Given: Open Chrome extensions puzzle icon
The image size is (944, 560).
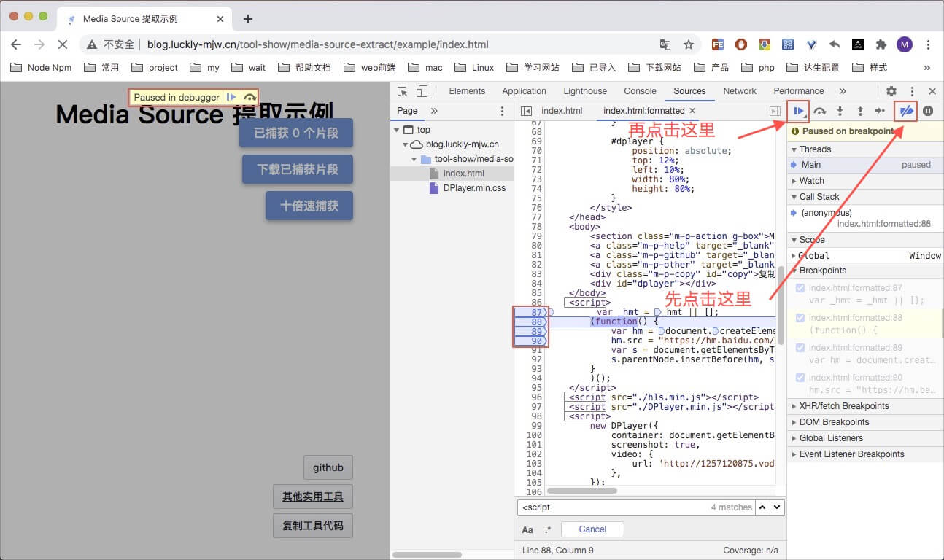Looking at the screenshot, I should coord(881,44).
